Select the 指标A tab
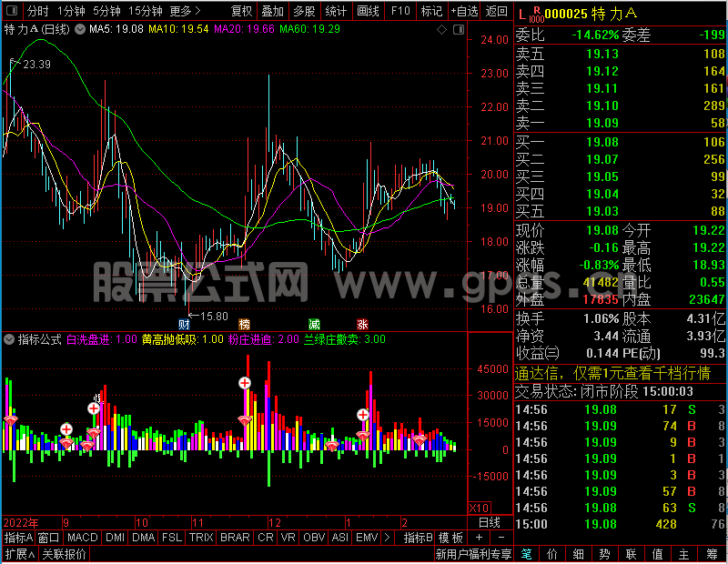The width and height of the screenshot is (728, 564). click(x=18, y=538)
